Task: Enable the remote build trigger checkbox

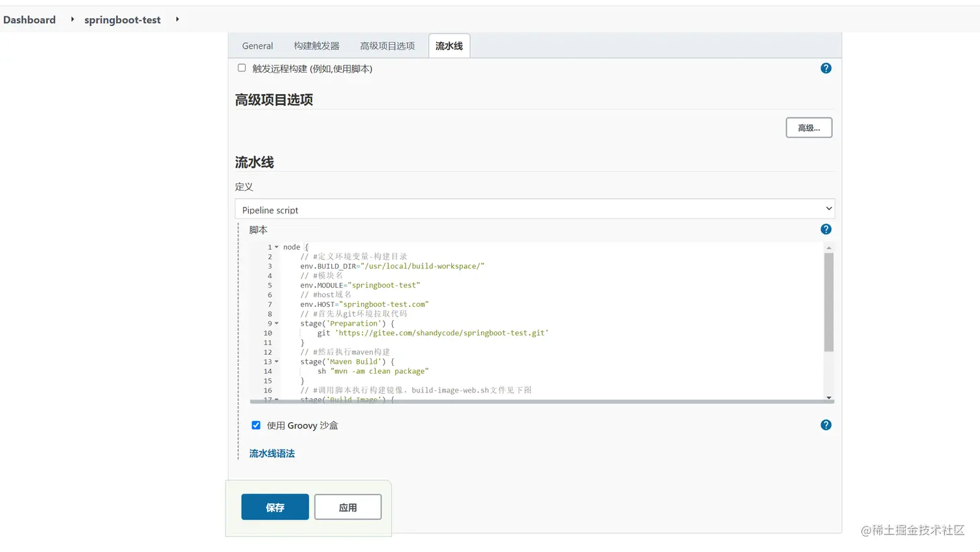Action: [242, 67]
